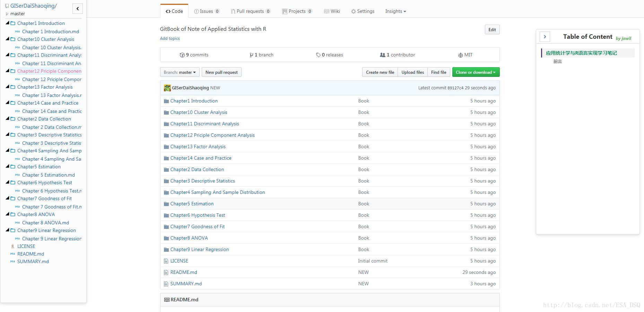Viewport: 644px width, 312px height.
Task: Click the MIT license scale icon
Action: tap(461, 55)
